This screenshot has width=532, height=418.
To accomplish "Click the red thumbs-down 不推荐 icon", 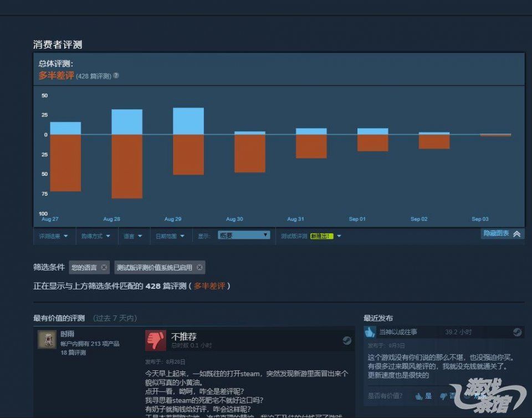I will coord(156,340).
